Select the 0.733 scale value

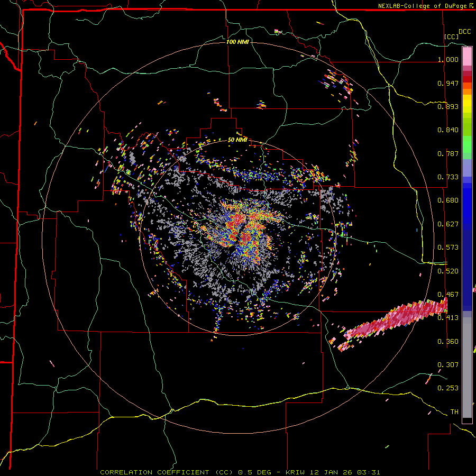pyautogui.click(x=448, y=177)
